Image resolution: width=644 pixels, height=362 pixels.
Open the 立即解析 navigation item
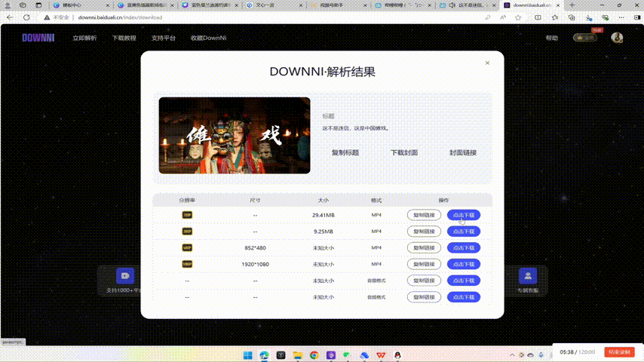pos(84,38)
